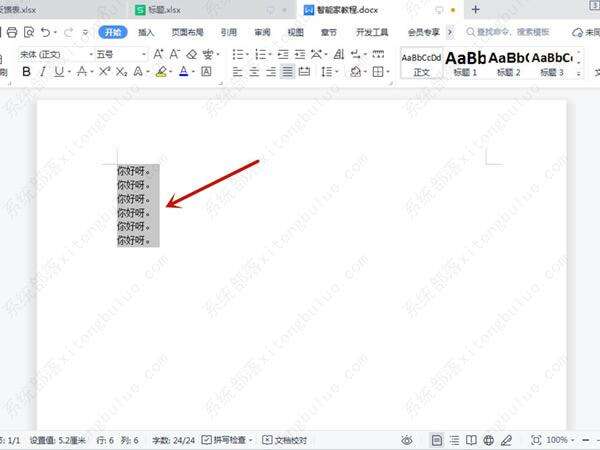Click 文档校对 in the status bar
This screenshot has height=450, width=600.
pyautogui.click(x=284, y=440)
